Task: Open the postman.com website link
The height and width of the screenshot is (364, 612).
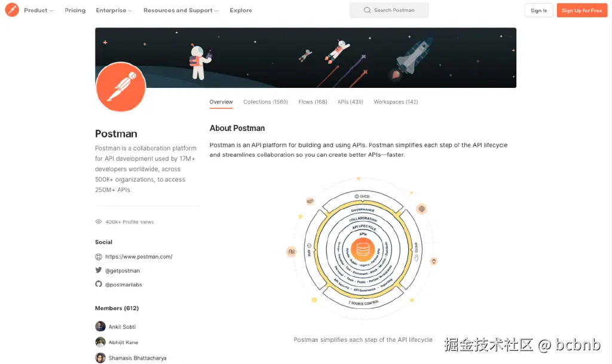Action: click(139, 256)
